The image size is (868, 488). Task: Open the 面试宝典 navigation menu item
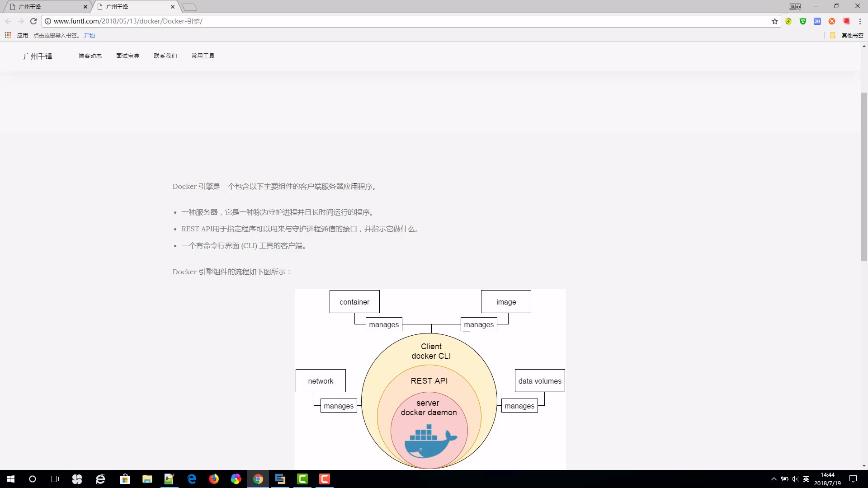click(x=127, y=56)
